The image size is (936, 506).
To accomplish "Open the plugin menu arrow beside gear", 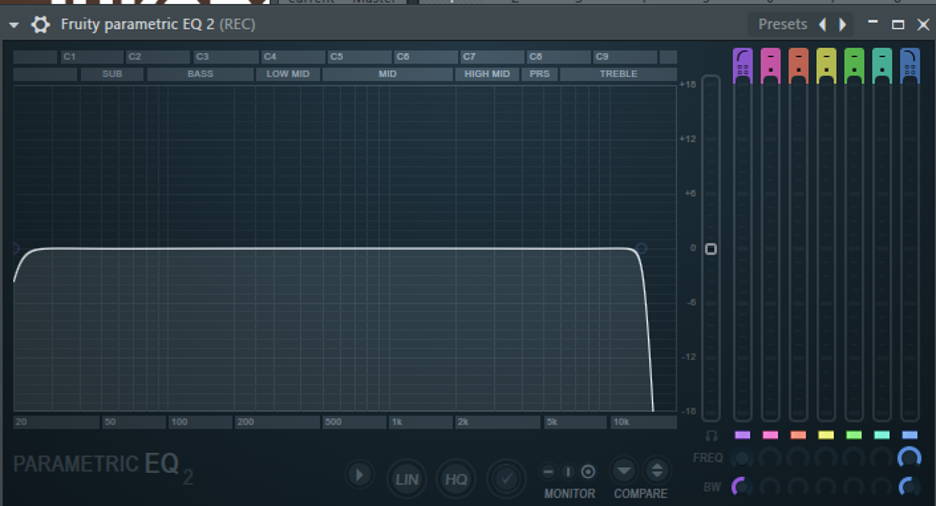I will point(14,25).
